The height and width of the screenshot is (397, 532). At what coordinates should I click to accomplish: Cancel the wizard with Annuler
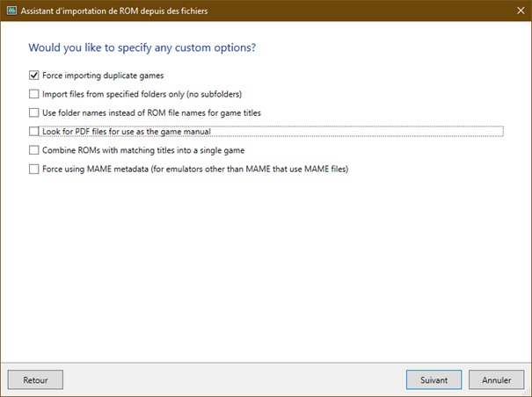(496, 379)
